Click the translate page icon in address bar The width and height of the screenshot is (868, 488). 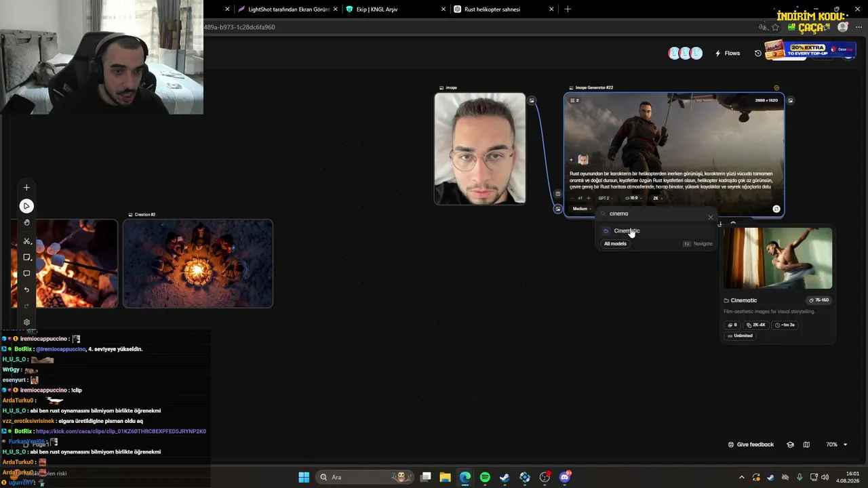(762, 27)
